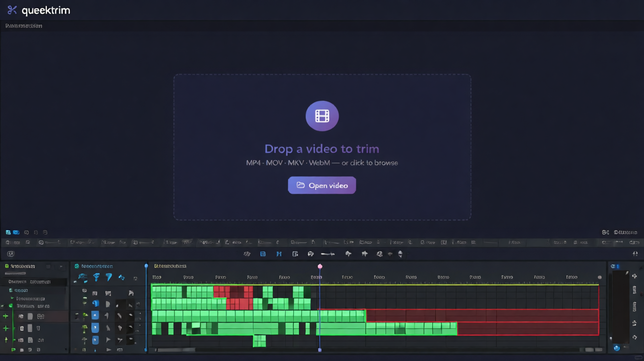Click the "MP4 · MOV · MKV · WebM" formats line
The image size is (644, 361).
pos(322,163)
